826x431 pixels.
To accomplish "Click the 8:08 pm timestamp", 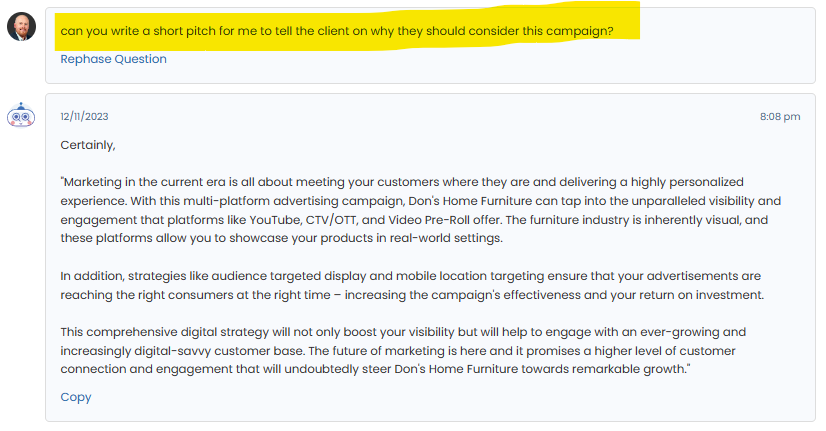I will click(x=780, y=116).
